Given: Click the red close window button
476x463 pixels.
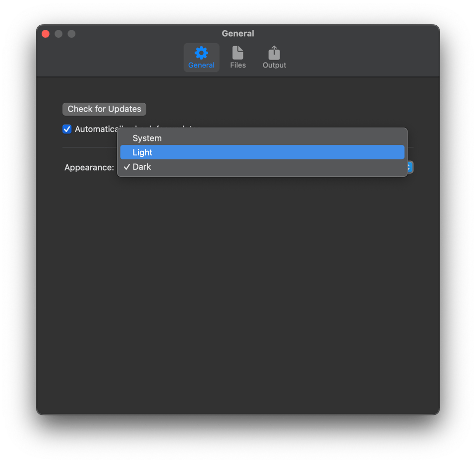Looking at the screenshot, I should pyautogui.click(x=46, y=34).
